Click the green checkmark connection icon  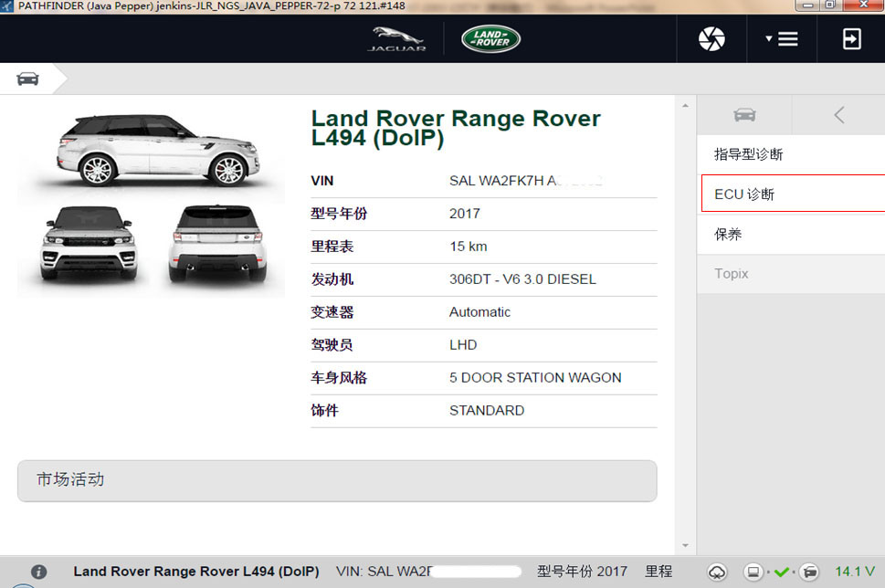(782, 572)
